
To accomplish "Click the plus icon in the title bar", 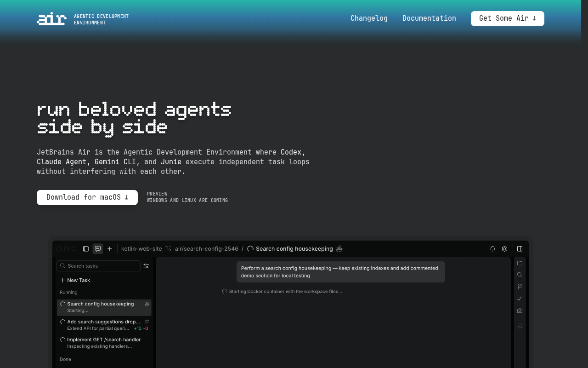I will coord(110,249).
